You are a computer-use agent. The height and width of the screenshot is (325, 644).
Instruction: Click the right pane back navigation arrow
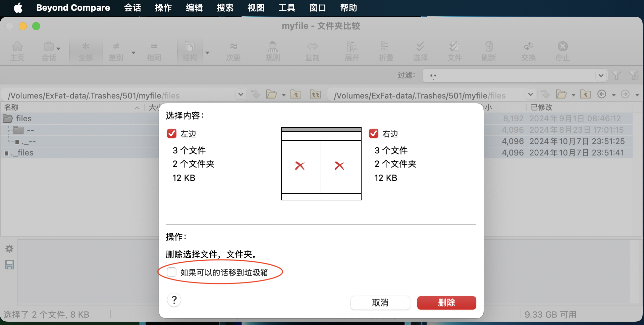(602, 94)
